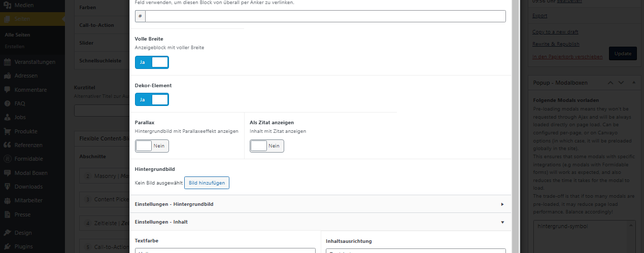This screenshot has height=253, width=644.
Task: Open Downloads via its sidebar icon
Action: click(x=7, y=187)
